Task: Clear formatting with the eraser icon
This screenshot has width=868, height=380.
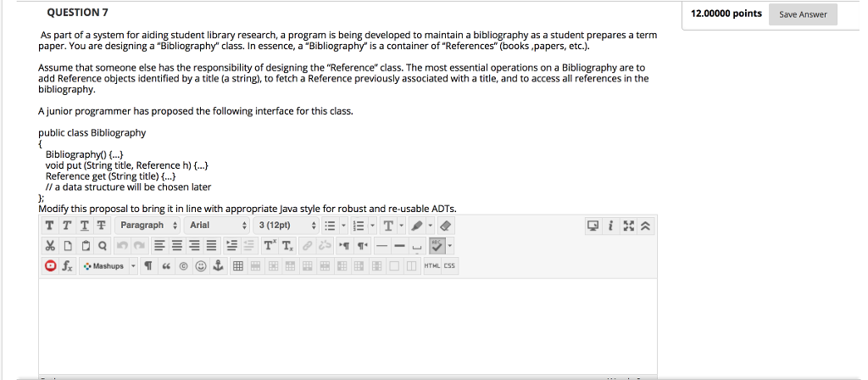Action: click(x=447, y=226)
